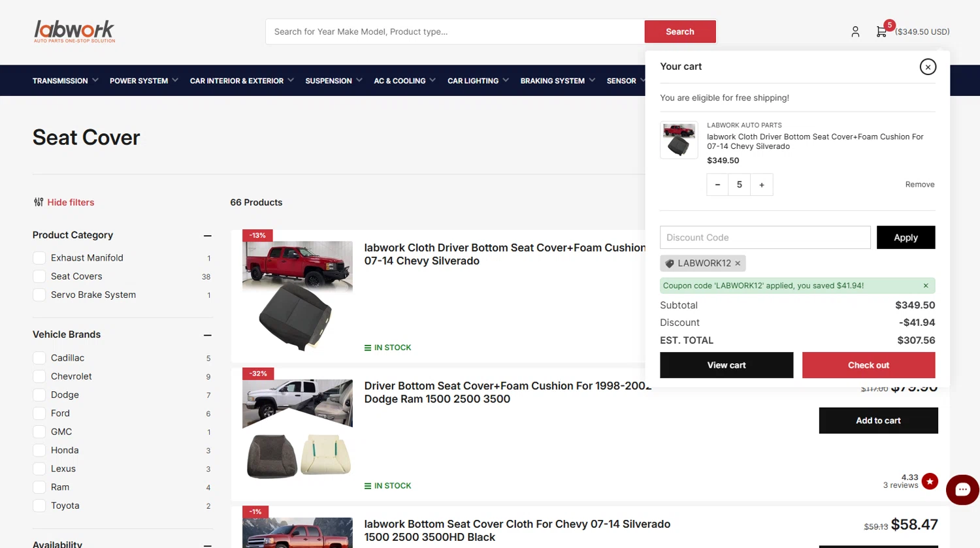The height and width of the screenshot is (548, 980).
Task: Open the AC & Cooling menu
Action: [404, 81]
